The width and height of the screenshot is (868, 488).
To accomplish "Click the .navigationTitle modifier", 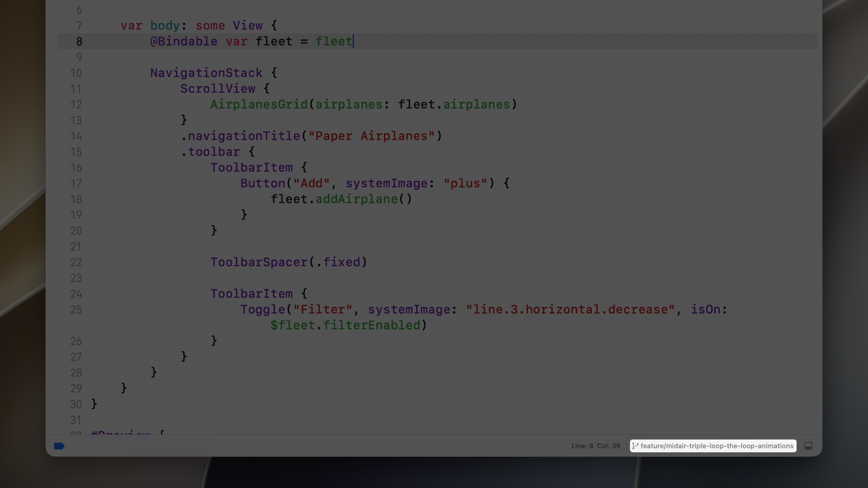I will (240, 136).
